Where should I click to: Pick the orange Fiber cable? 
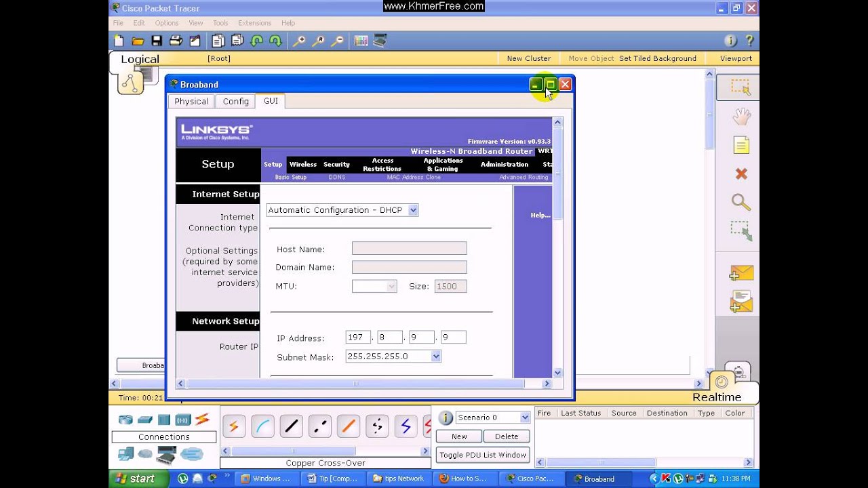click(x=349, y=426)
